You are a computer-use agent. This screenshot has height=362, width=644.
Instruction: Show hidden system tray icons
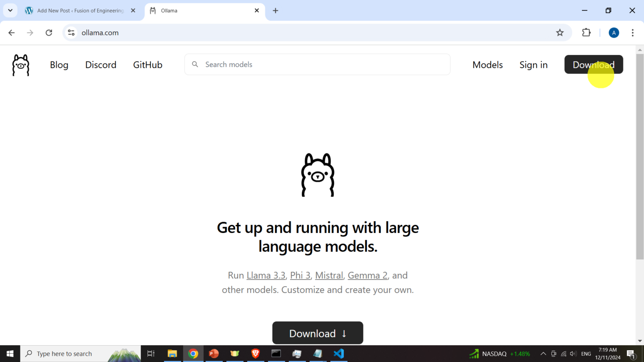coord(543,354)
